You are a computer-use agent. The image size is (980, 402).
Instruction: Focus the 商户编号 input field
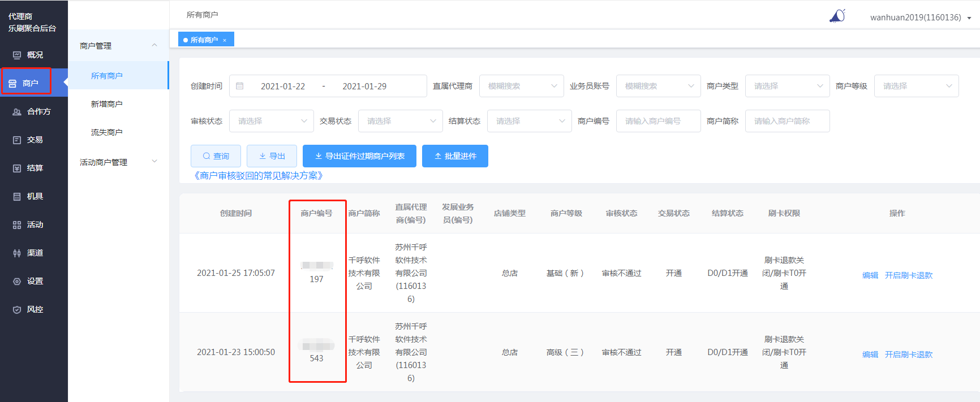[x=659, y=121]
